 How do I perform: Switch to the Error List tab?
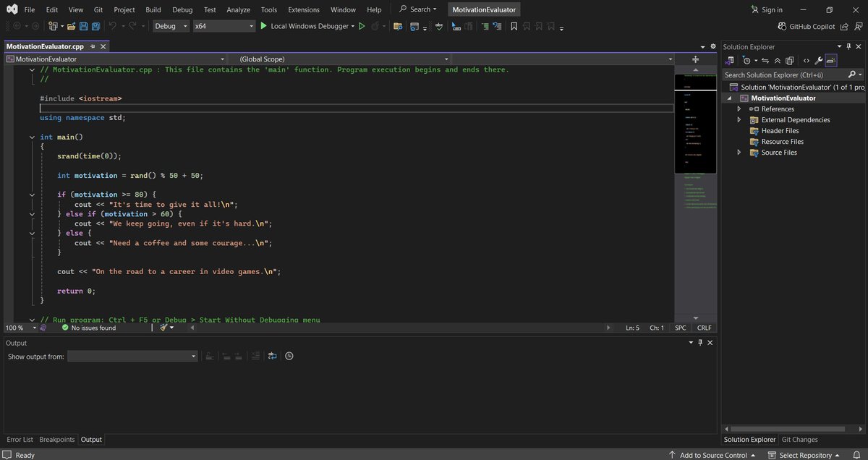20,440
